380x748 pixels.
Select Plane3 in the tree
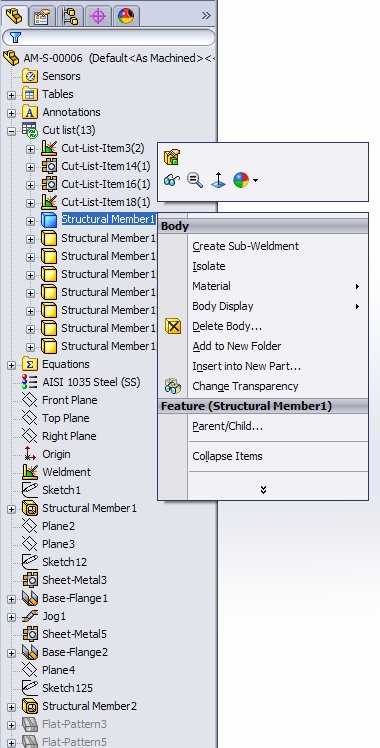click(x=59, y=544)
